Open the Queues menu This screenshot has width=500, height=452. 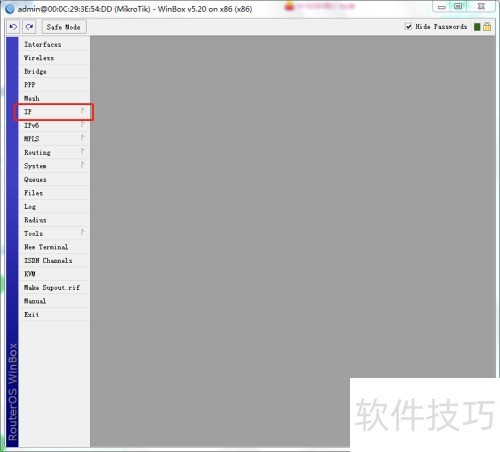click(54, 179)
